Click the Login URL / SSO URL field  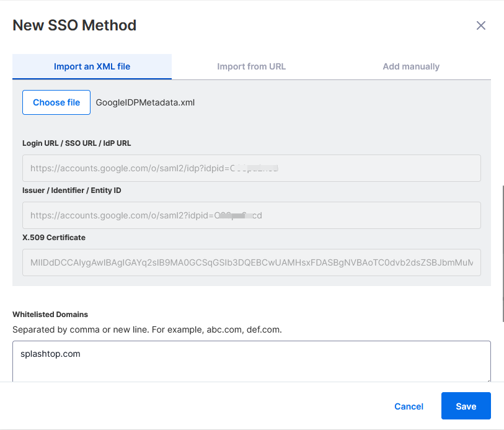click(x=251, y=168)
